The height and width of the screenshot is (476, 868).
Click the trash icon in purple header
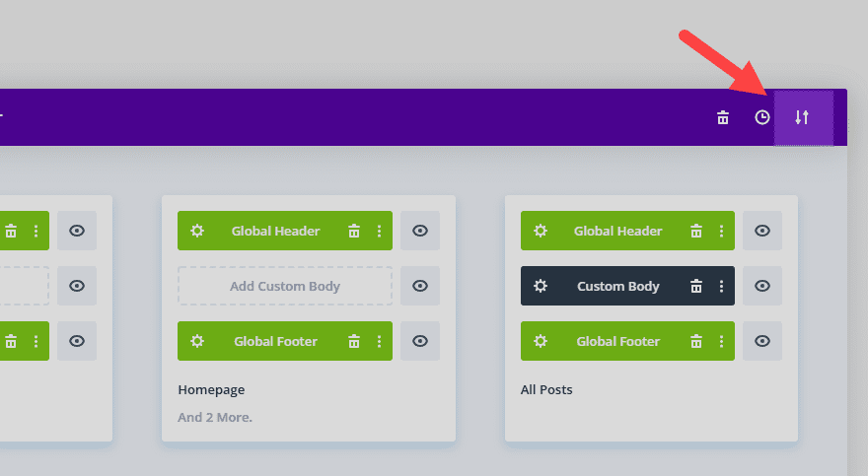[723, 118]
